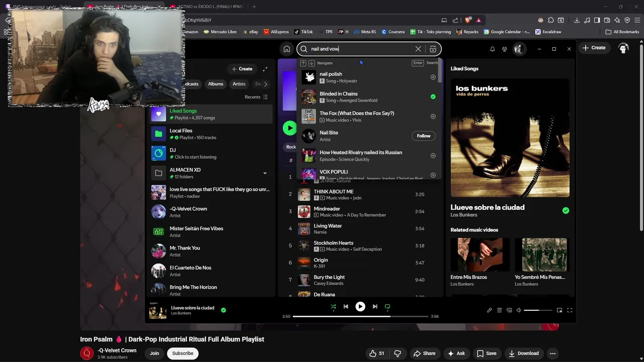
Task: Open Browse icon beside search field
Action: (433, 49)
